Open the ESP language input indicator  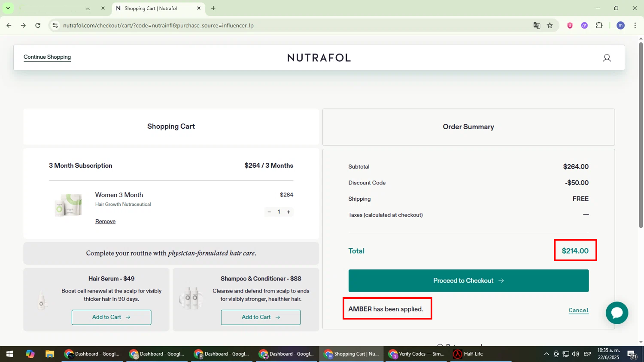[x=587, y=354]
